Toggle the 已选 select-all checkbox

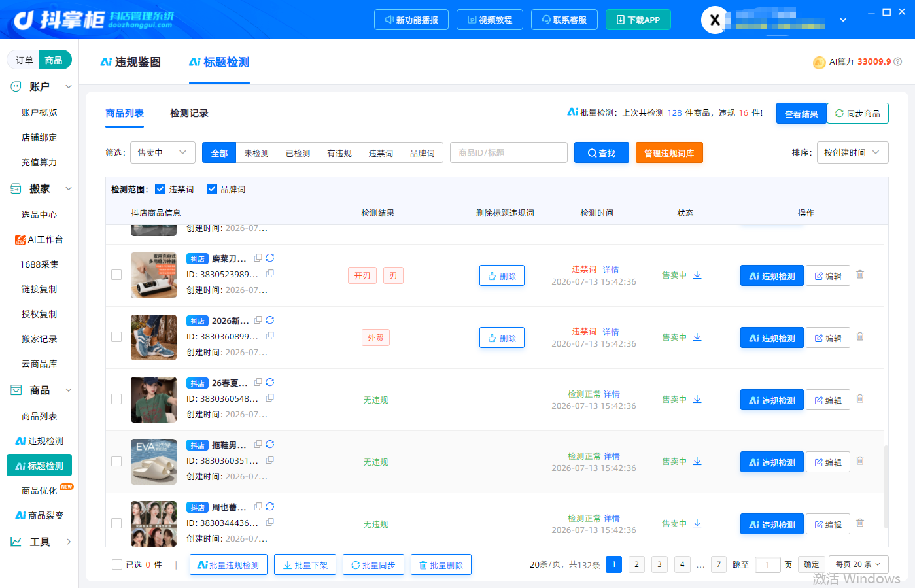pos(117,564)
